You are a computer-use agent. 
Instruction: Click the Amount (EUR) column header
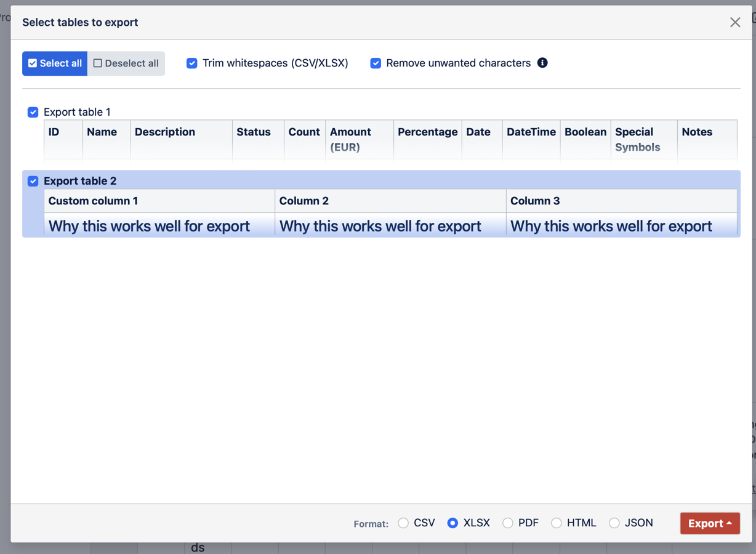[360, 139]
